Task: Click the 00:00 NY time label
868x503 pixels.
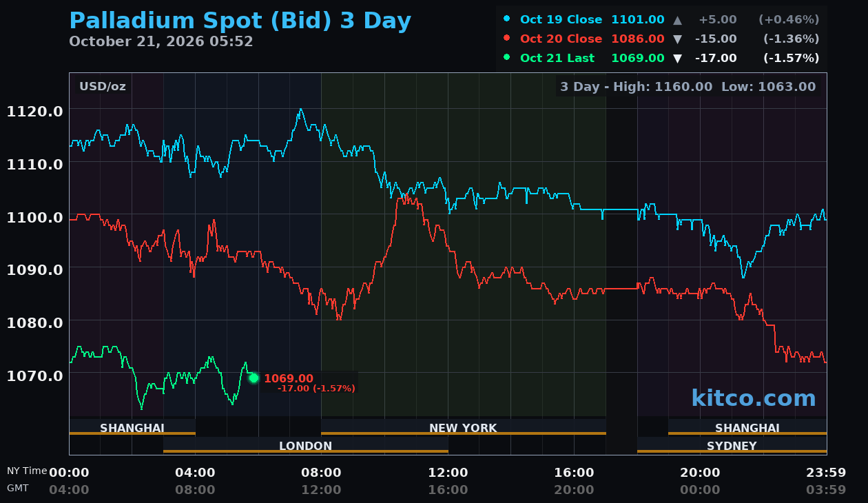Action: 69,473
